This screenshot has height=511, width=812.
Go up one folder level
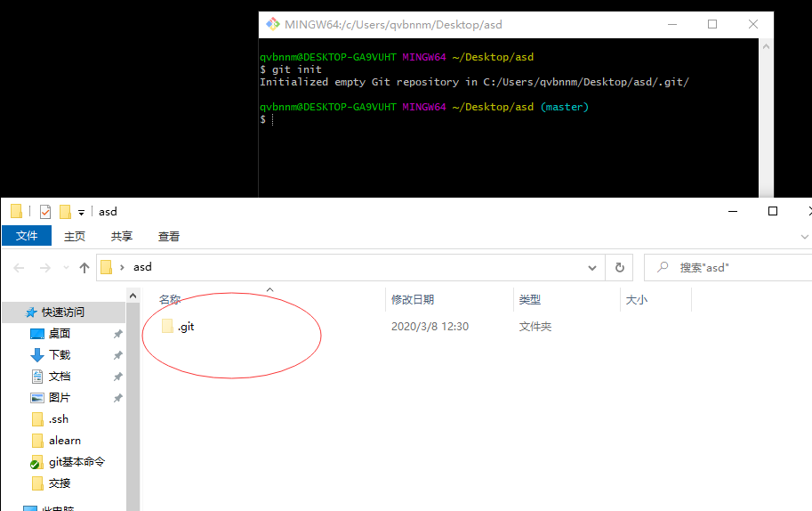[x=84, y=267]
